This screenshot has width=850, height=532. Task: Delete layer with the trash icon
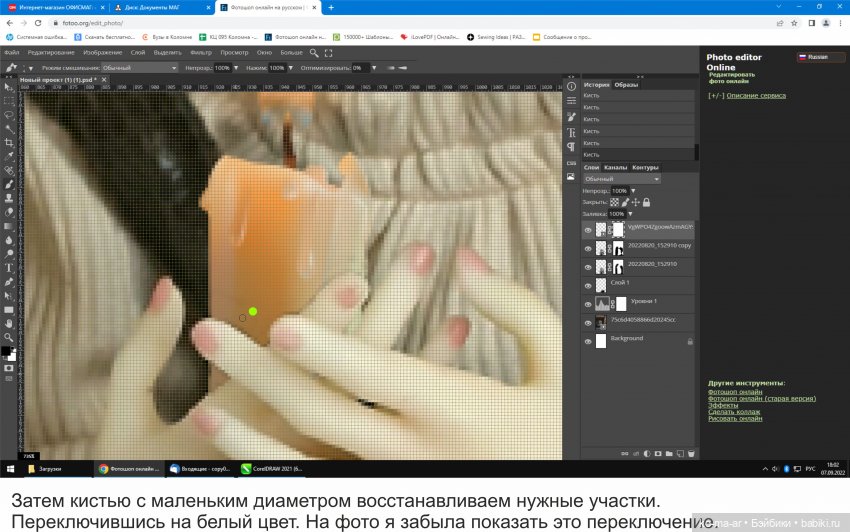(x=691, y=454)
